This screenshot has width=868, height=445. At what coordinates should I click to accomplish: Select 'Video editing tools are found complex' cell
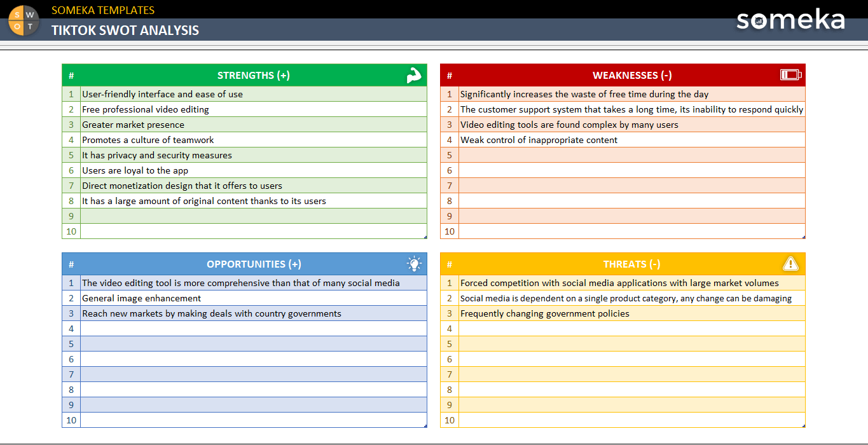point(632,125)
